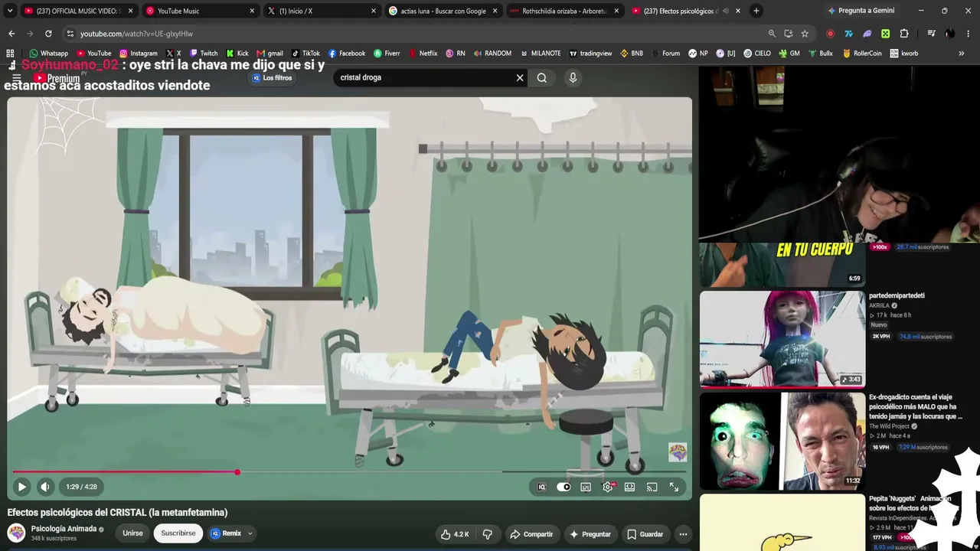Close the Efectos psicológicos browser tab
This screenshot has height=551, width=980.
740,11
